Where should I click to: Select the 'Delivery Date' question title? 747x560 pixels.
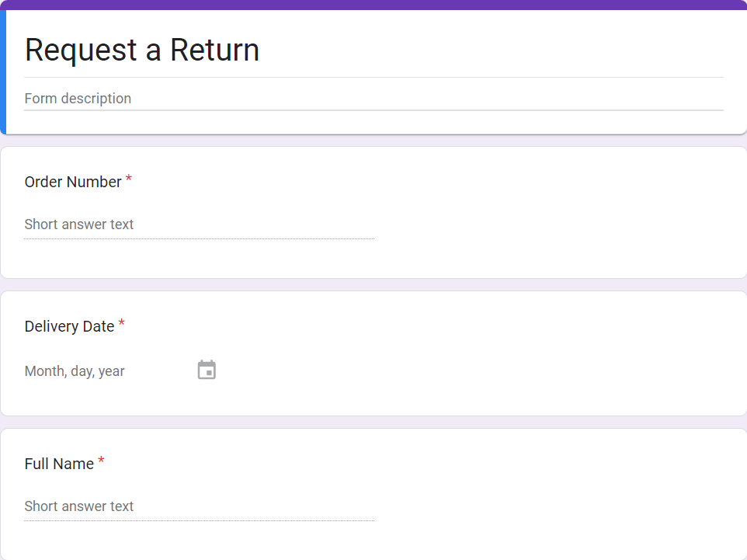70,326
